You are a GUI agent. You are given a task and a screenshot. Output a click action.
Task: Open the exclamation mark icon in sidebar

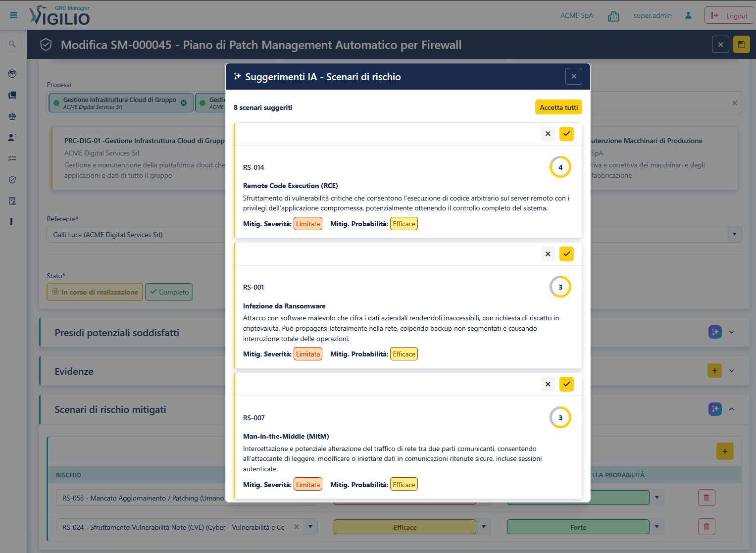11,221
